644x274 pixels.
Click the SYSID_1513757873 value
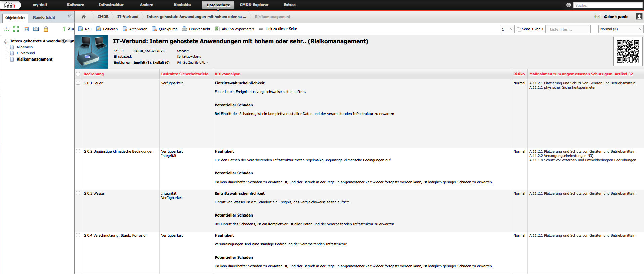pyautogui.click(x=149, y=51)
